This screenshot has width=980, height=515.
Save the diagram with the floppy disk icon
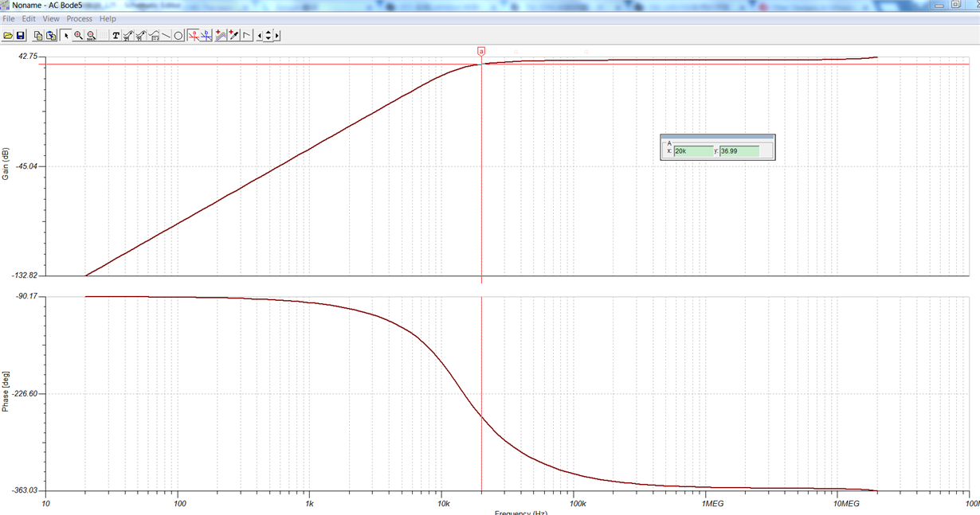tap(20, 36)
